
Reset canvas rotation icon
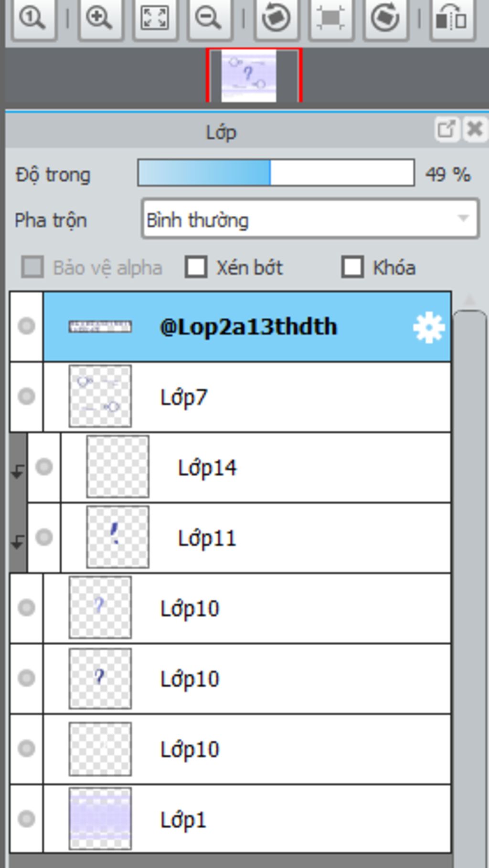coord(331,18)
